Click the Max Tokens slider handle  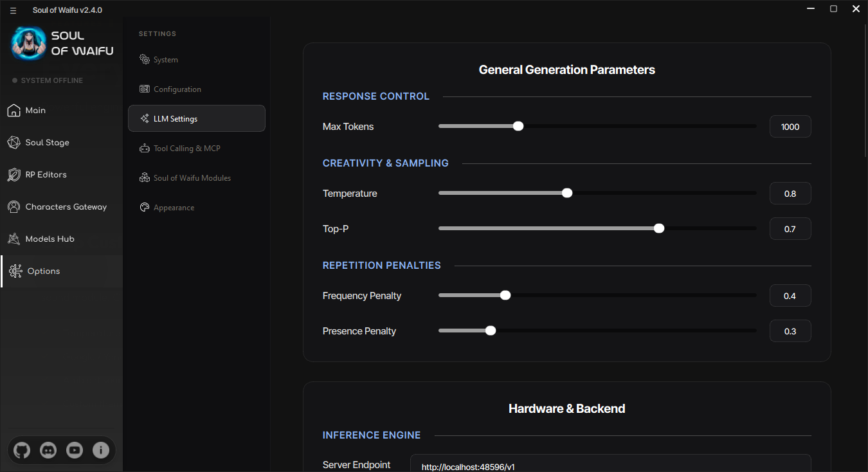pos(518,126)
